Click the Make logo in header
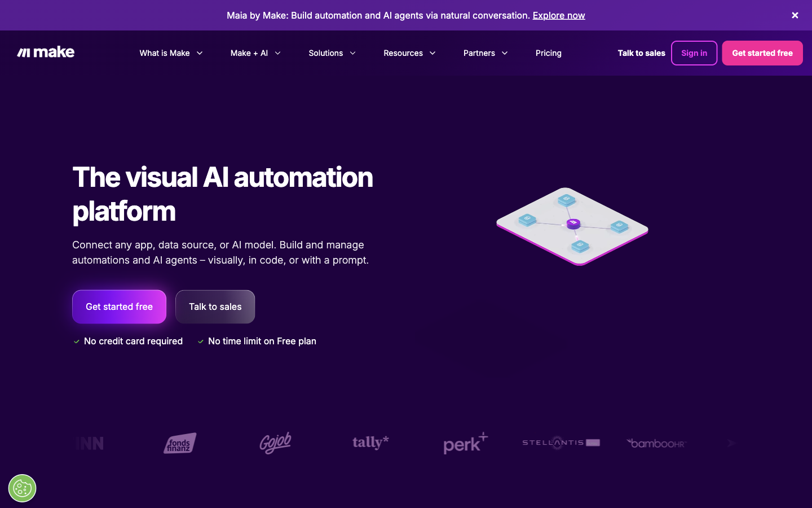Image resolution: width=812 pixels, height=508 pixels. (x=46, y=52)
